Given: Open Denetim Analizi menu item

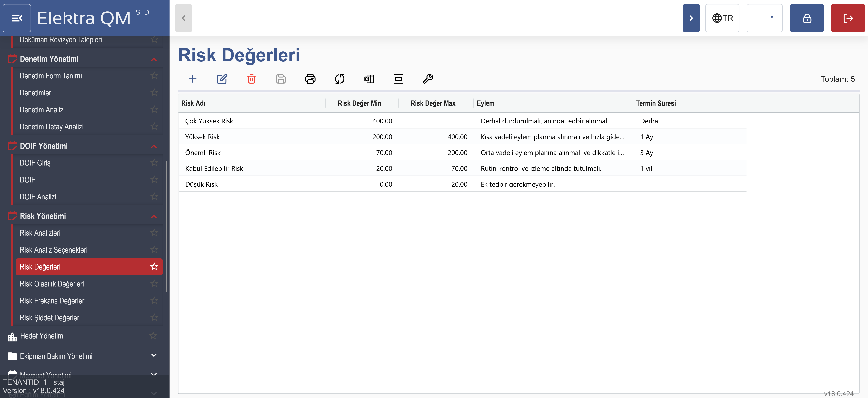Looking at the screenshot, I should pos(42,110).
